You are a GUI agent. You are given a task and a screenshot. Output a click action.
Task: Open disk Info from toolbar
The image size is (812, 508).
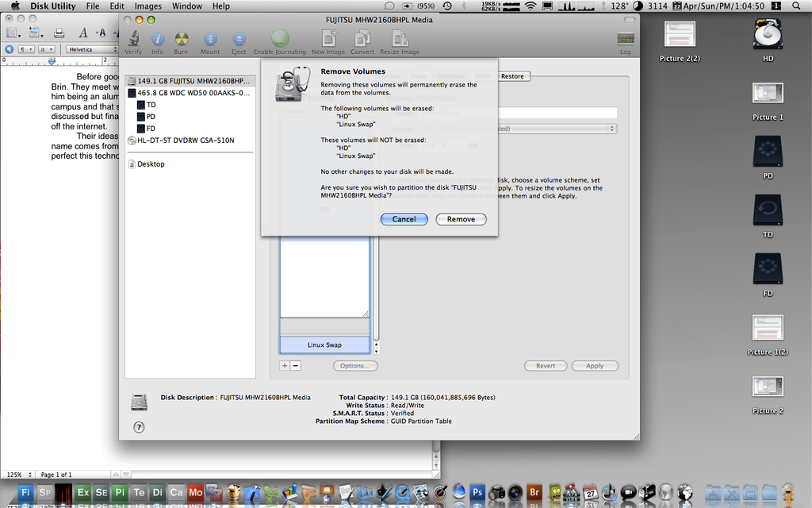(158, 39)
